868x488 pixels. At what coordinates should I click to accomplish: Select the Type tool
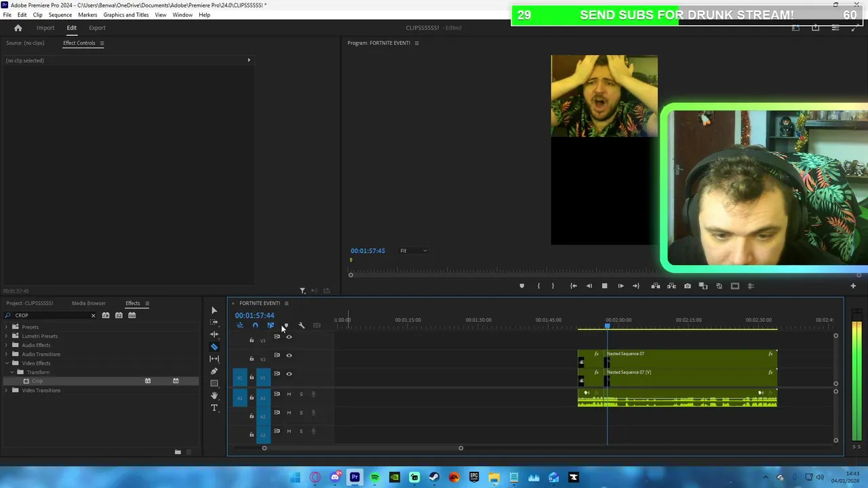[x=214, y=408]
